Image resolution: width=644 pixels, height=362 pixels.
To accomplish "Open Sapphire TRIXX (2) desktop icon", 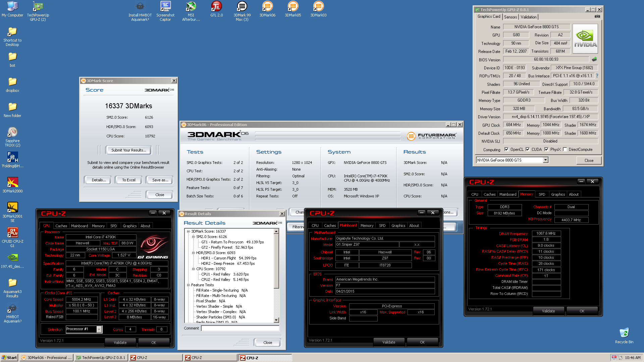I will (12, 137).
